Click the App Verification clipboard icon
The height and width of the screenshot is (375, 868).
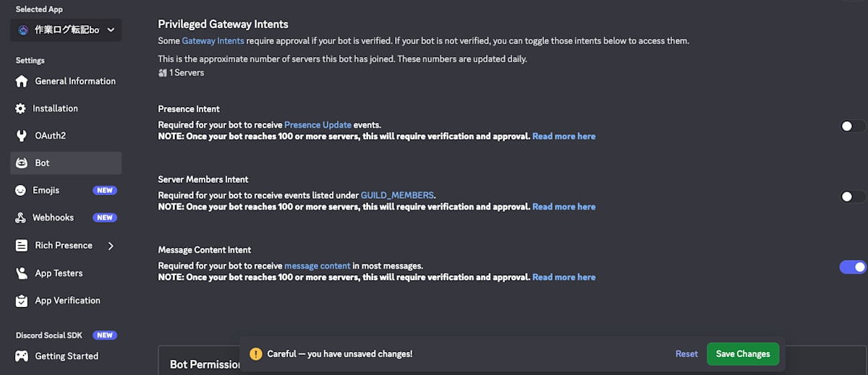pos(22,301)
